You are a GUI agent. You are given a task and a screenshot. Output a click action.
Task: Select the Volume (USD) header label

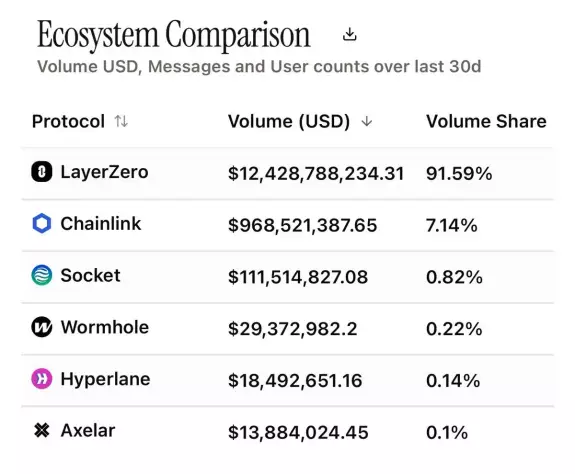pyautogui.click(x=289, y=121)
